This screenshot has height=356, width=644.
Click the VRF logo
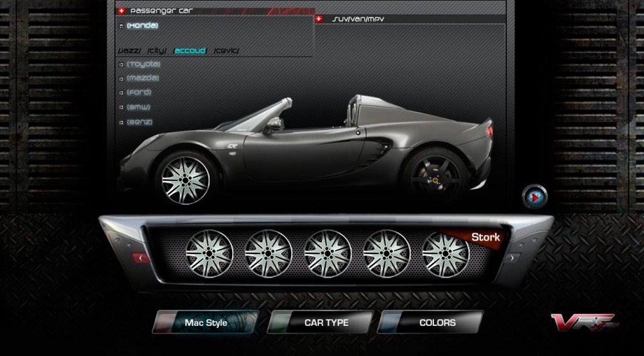584,322
